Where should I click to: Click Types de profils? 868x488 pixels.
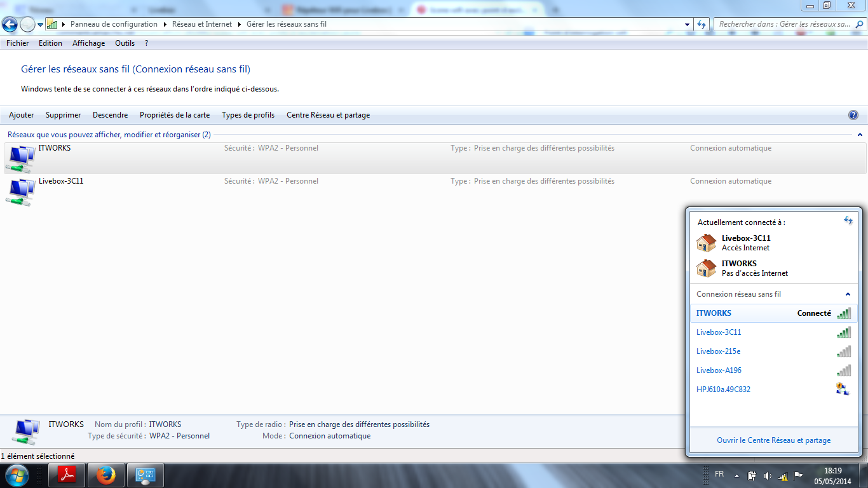point(248,115)
